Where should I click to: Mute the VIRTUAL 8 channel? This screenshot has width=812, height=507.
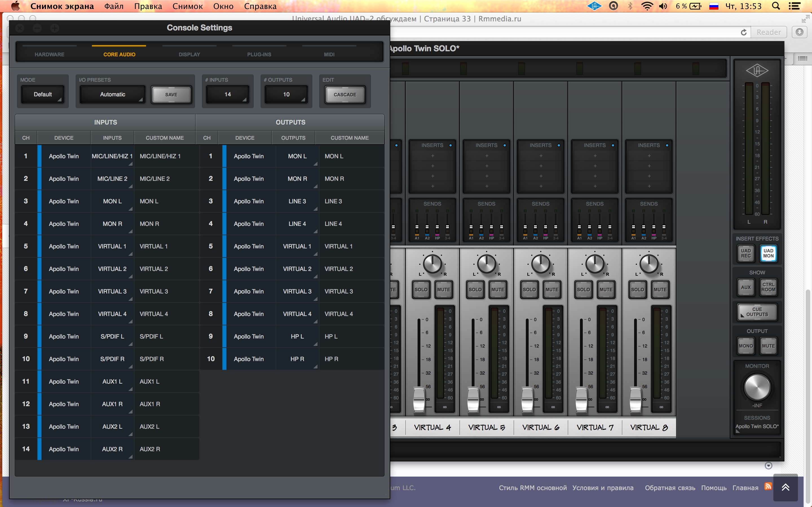pyautogui.click(x=660, y=289)
